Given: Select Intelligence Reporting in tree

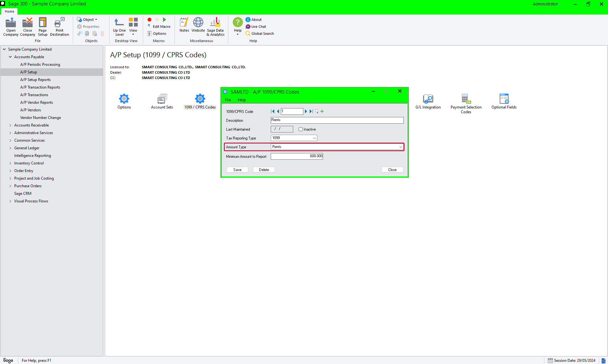Looking at the screenshot, I should [33, 156].
